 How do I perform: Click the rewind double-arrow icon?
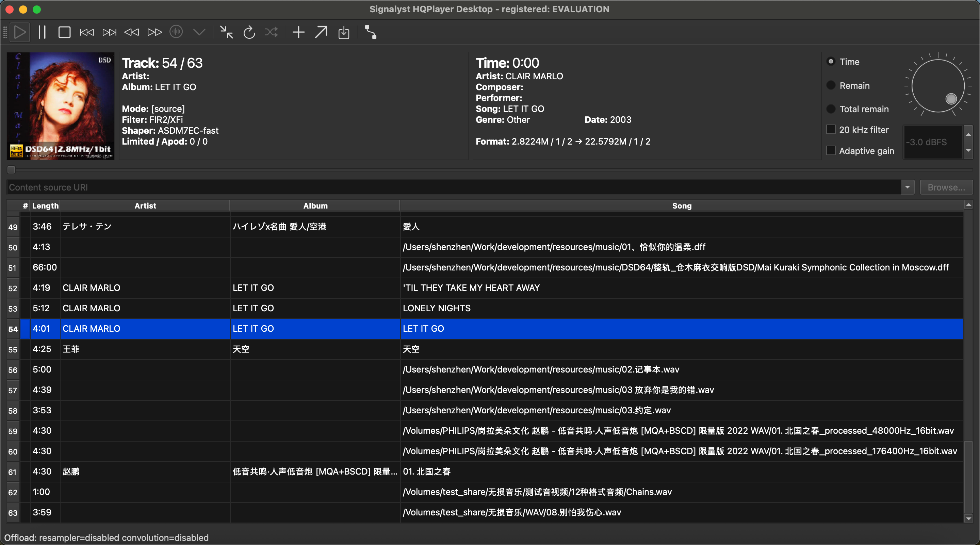[132, 32]
